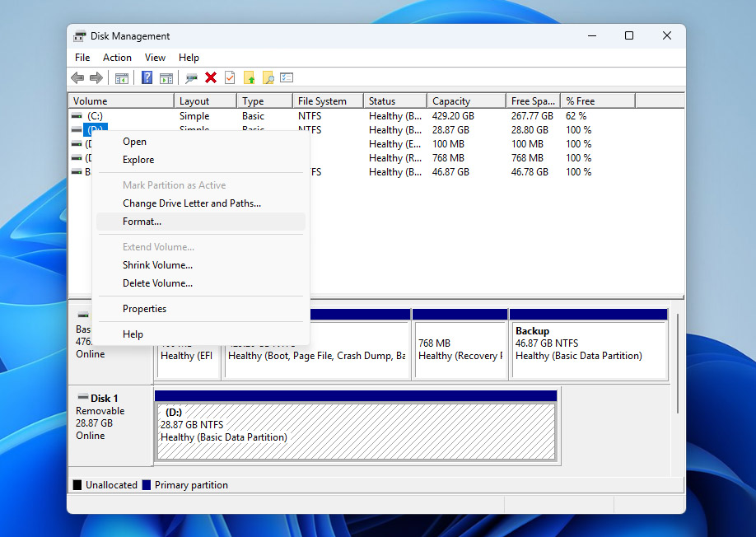Click the 46.87 GB capacity cell in the list
Image resolution: width=756 pixels, height=537 pixels.
450,172
